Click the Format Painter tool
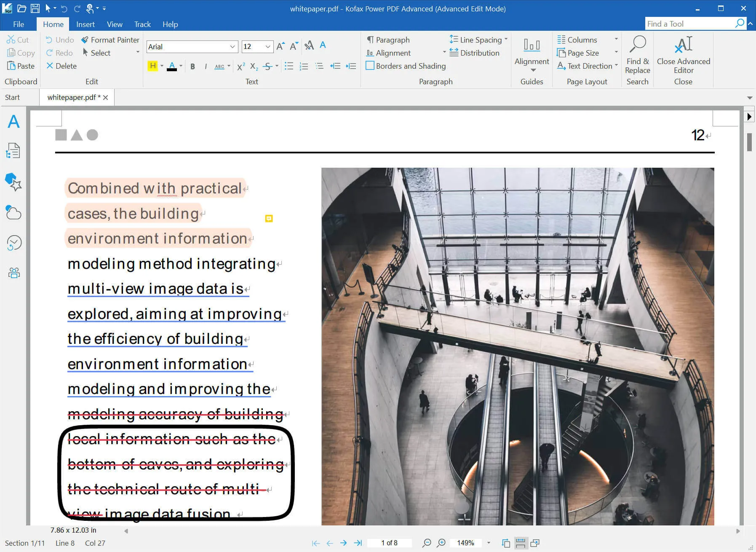Image resolution: width=756 pixels, height=552 pixels. click(x=110, y=40)
